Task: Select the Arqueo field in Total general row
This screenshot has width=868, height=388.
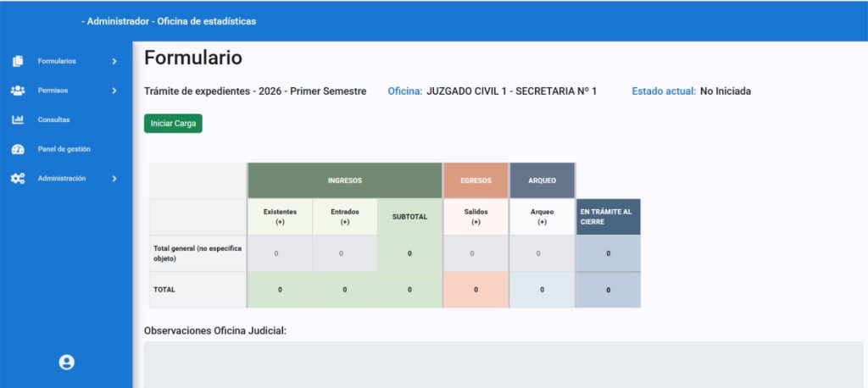Action: pos(542,253)
